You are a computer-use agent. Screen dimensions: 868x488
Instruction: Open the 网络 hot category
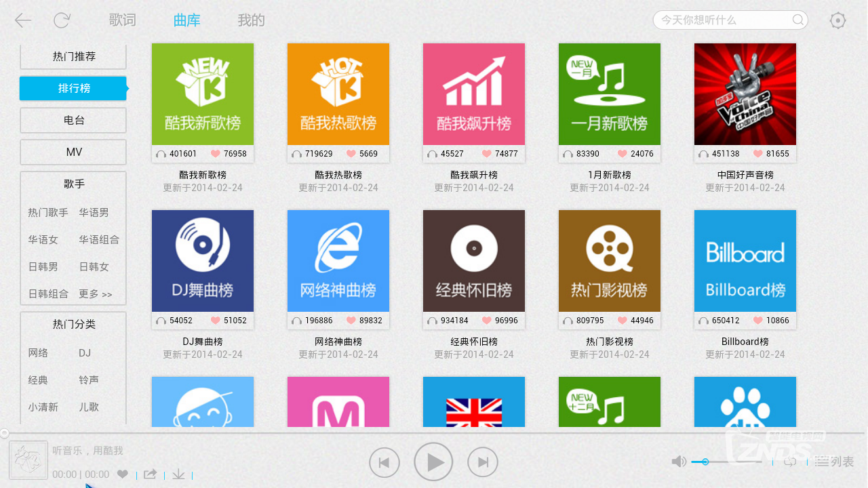(38, 353)
